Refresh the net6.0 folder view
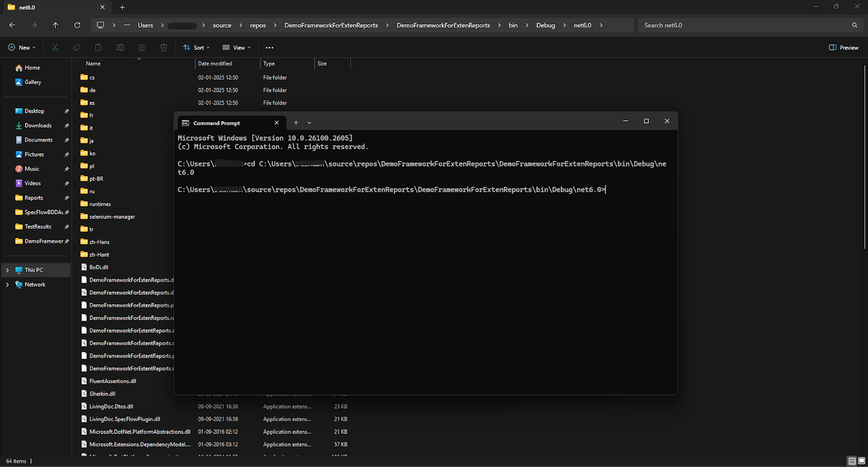Viewport: 868px width, 467px height. (x=77, y=25)
